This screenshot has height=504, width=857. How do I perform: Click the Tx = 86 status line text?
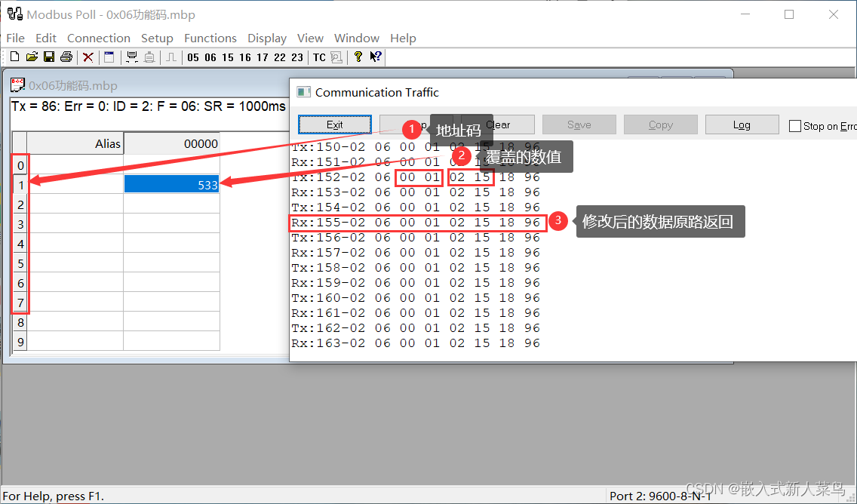click(148, 106)
